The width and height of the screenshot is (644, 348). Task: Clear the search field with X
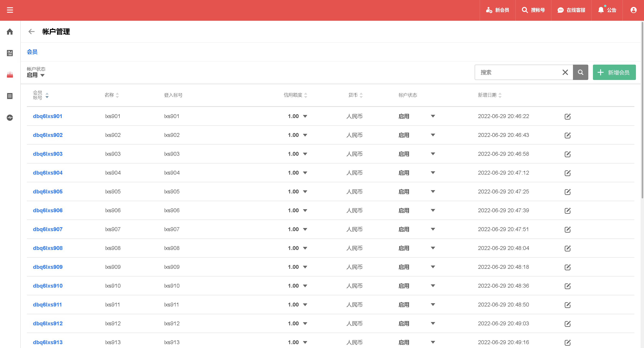point(565,72)
